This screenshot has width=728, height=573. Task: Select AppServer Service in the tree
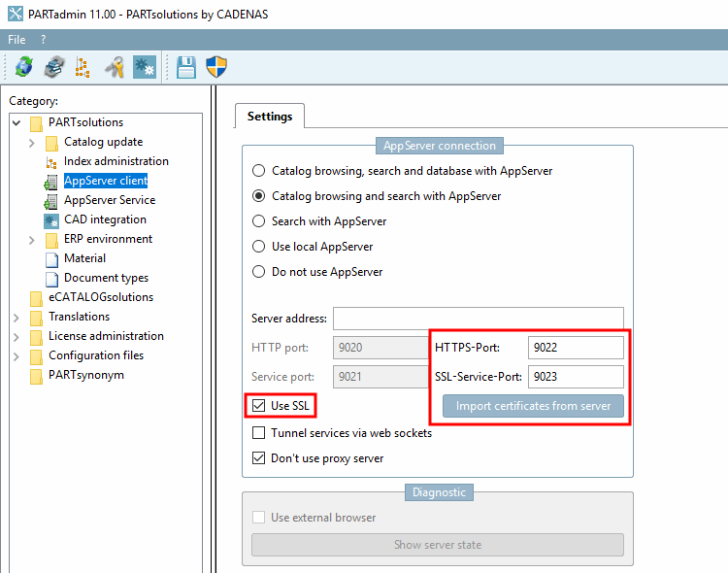pyautogui.click(x=110, y=200)
